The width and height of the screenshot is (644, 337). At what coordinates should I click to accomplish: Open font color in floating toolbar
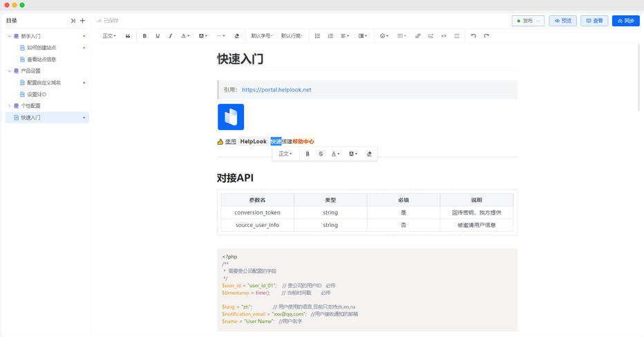tap(336, 154)
